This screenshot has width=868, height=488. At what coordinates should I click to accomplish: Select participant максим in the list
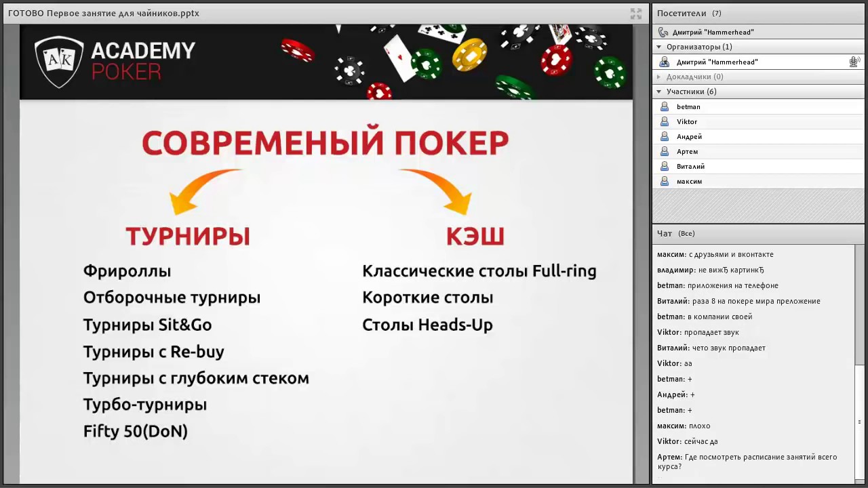point(759,181)
